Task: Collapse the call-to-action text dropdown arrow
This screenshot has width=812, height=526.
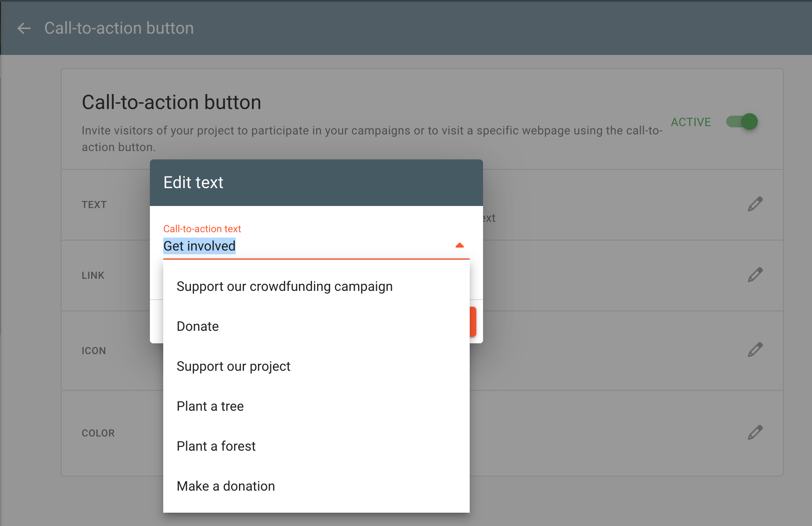Action: [x=459, y=246]
